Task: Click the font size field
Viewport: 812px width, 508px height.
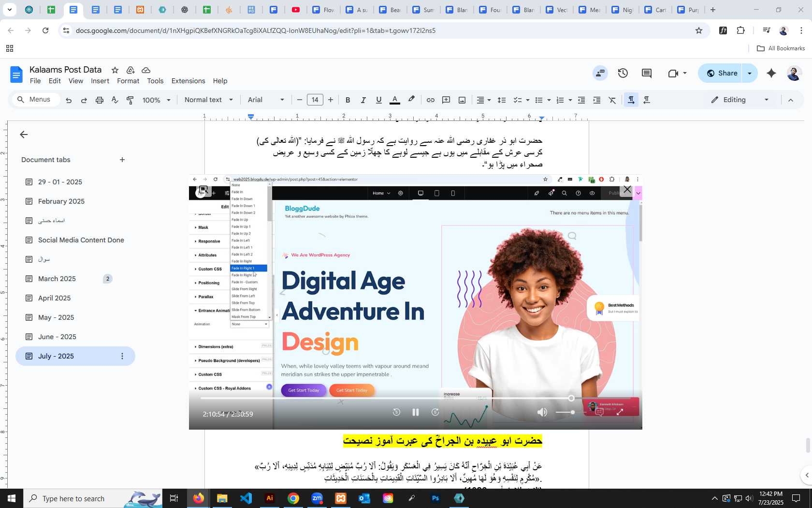Action: [x=315, y=100]
